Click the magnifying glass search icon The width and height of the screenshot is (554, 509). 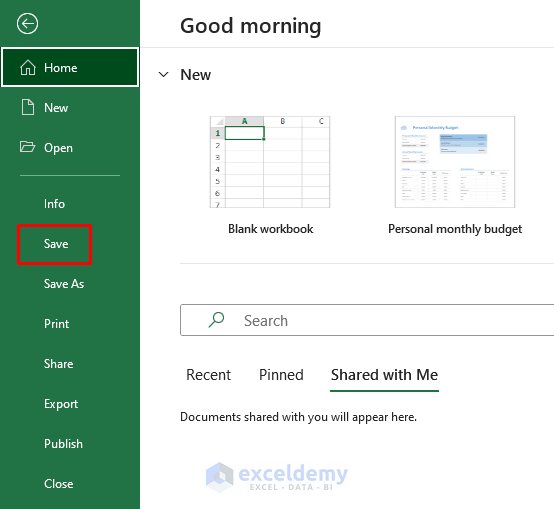tap(216, 320)
